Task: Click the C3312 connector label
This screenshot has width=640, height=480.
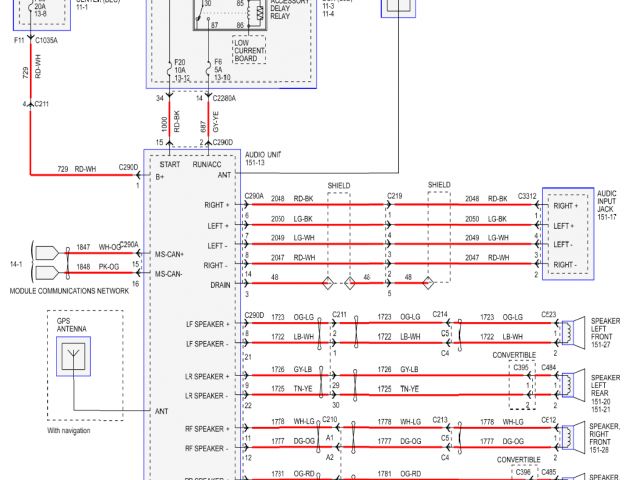Action: 527,196
